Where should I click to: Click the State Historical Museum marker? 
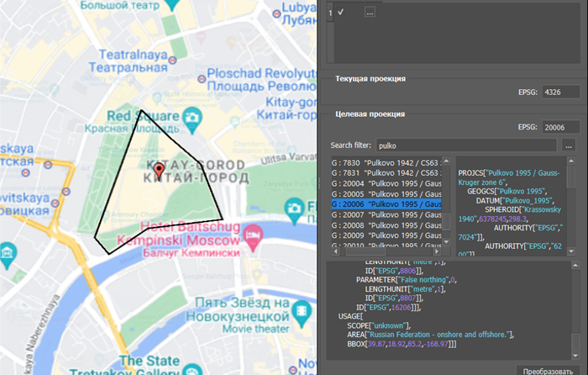[x=157, y=98]
